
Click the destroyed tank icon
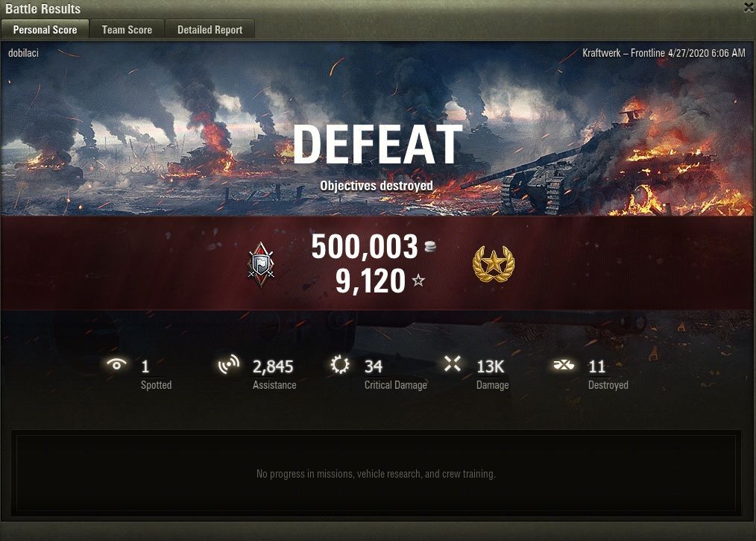point(564,365)
